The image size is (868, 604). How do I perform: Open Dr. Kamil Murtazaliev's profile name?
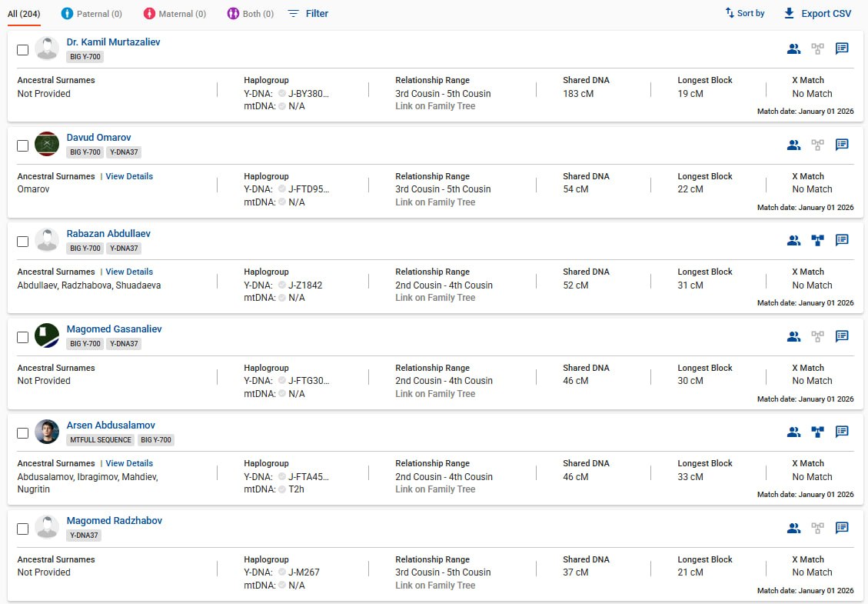pyautogui.click(x=114, y=42)
